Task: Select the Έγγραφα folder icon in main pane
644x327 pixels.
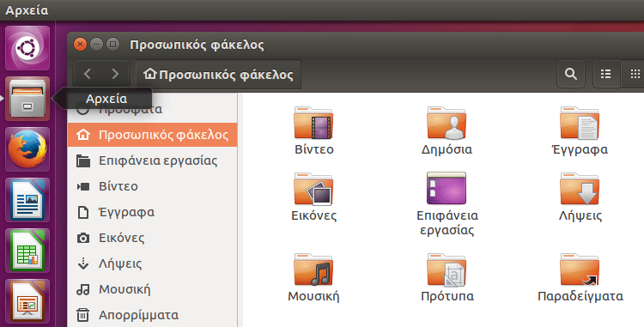Action: 580,122
